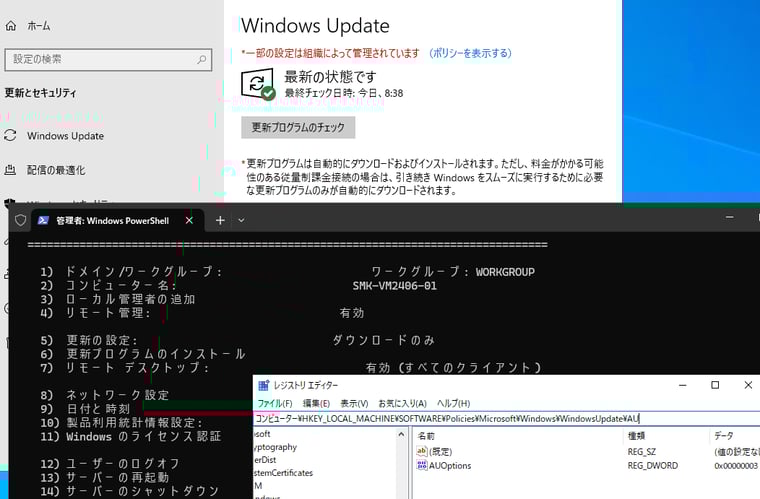This screenshot has width=760, height=499.
Task: Click terminal line 11) Windows のライセンス認証
Action: 131,437
